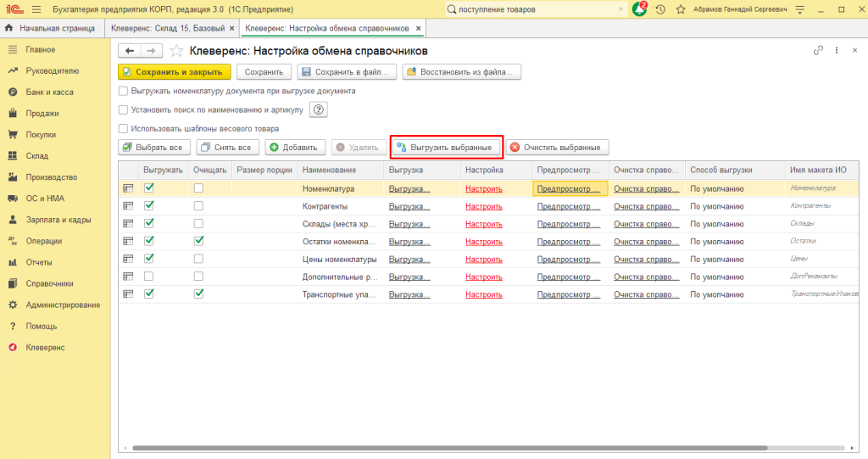Click the question mark help button
The width and height of the screenshot is (868, 459).
[318, 109]
